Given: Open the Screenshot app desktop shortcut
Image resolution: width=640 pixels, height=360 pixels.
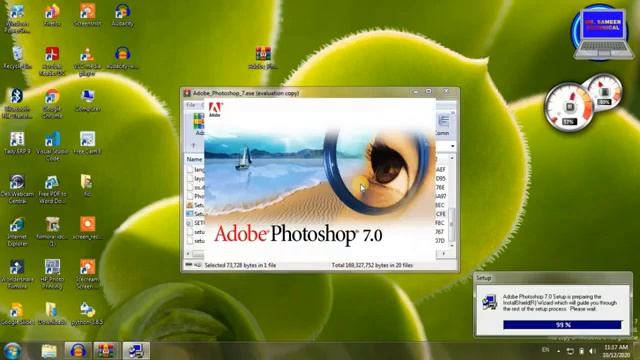Looking at the screenshot, I should click(87, 15).
